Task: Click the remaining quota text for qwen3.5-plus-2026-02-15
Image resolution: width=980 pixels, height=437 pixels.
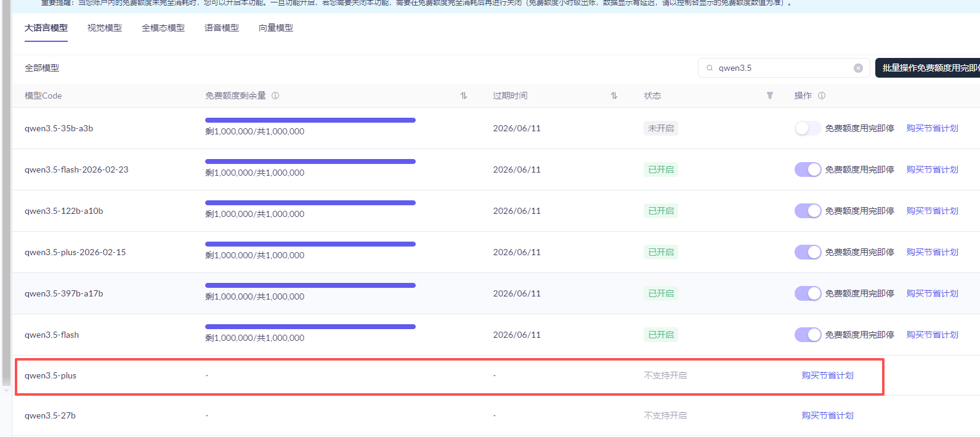Action: click(254, 255)
